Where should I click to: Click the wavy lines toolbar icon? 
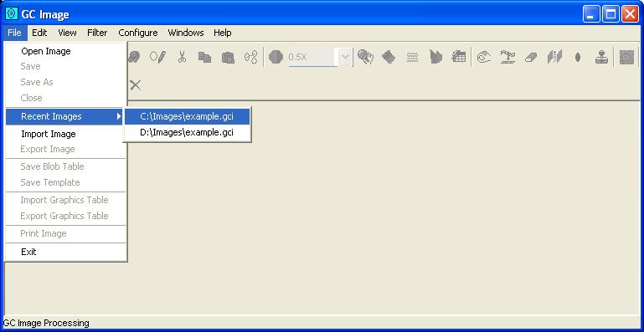(x=412, y=57)
